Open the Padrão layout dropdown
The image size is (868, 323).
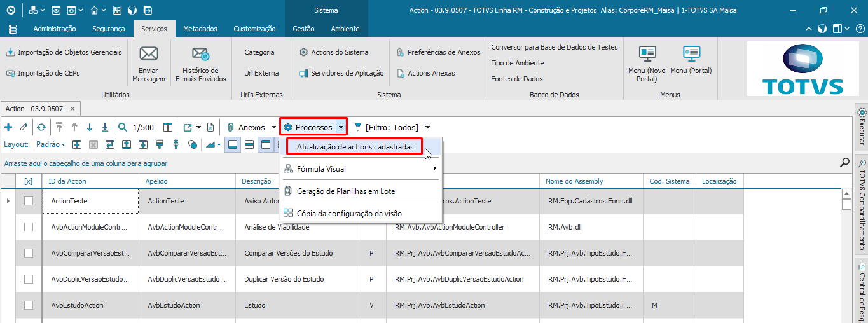51,144
